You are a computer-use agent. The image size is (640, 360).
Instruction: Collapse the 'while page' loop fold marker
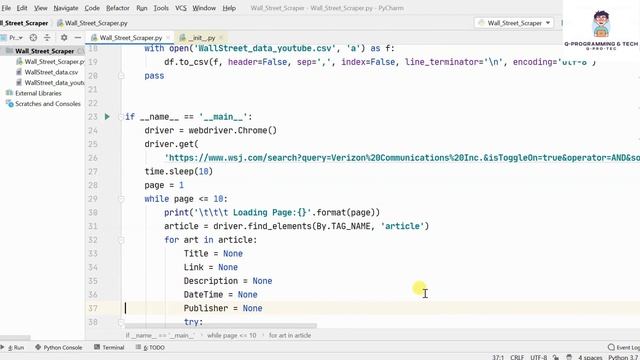click(121, 199)
